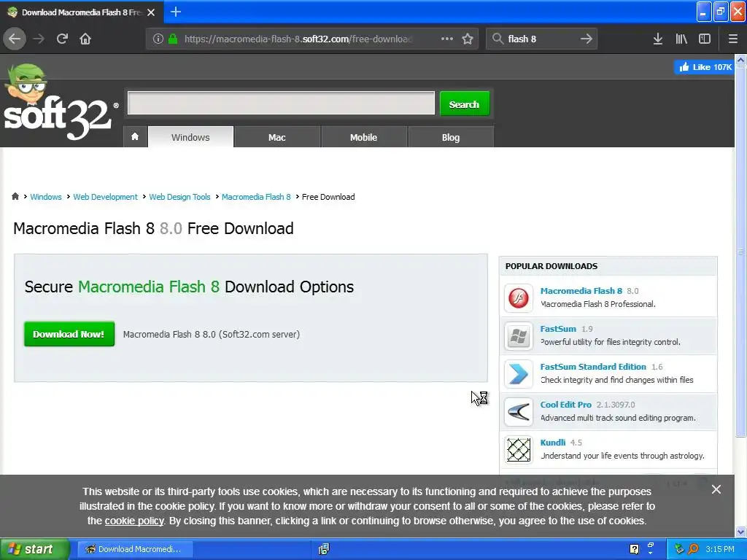Open the Mobile tab

[363, 137]
